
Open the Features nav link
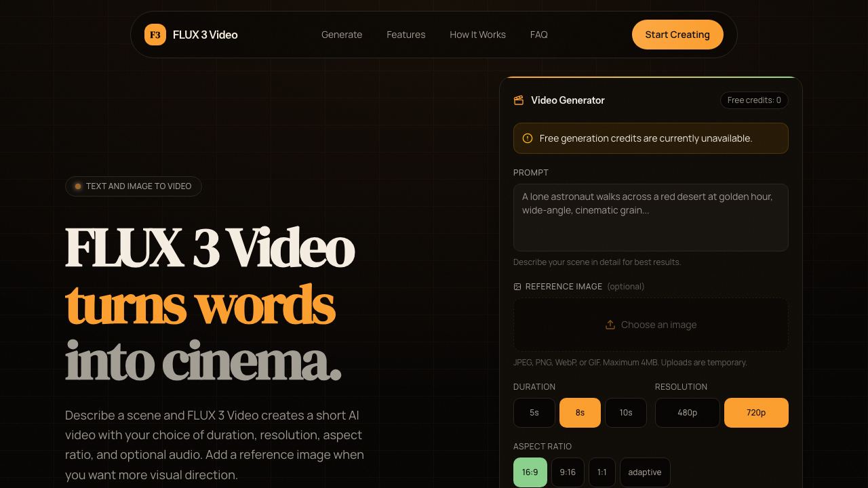click(406, 35)
